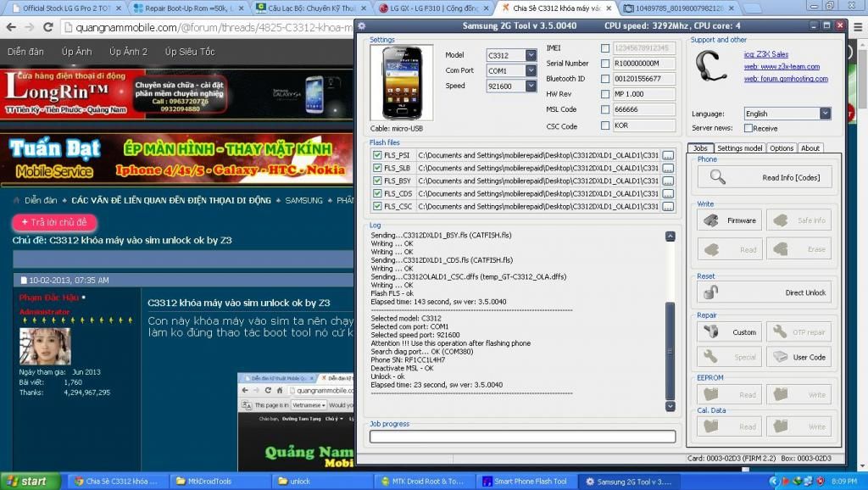Open the Options tab
868x490 pixels.
[782, 148]
